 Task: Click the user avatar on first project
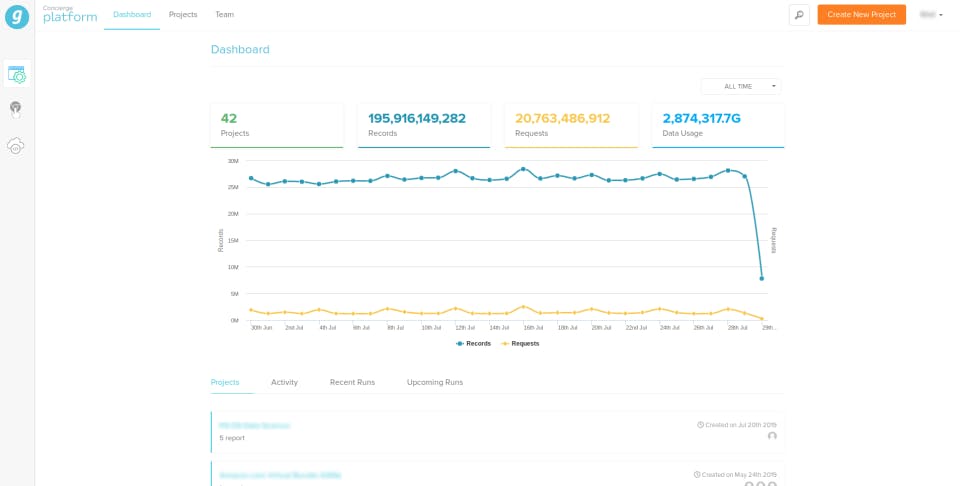click(772, 436)
